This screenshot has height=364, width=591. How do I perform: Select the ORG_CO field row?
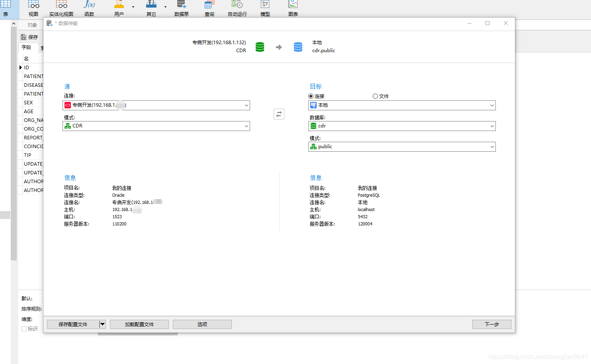coord(31,129)
